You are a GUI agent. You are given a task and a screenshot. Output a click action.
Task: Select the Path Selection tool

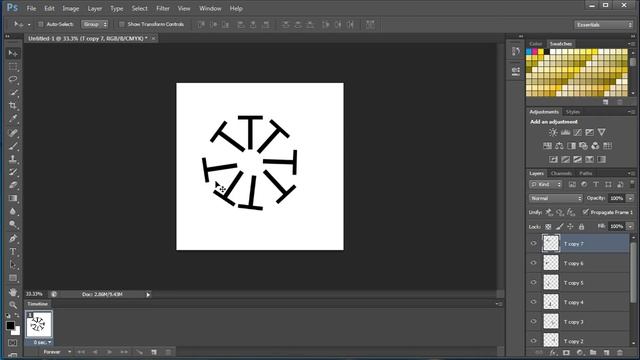13,264
